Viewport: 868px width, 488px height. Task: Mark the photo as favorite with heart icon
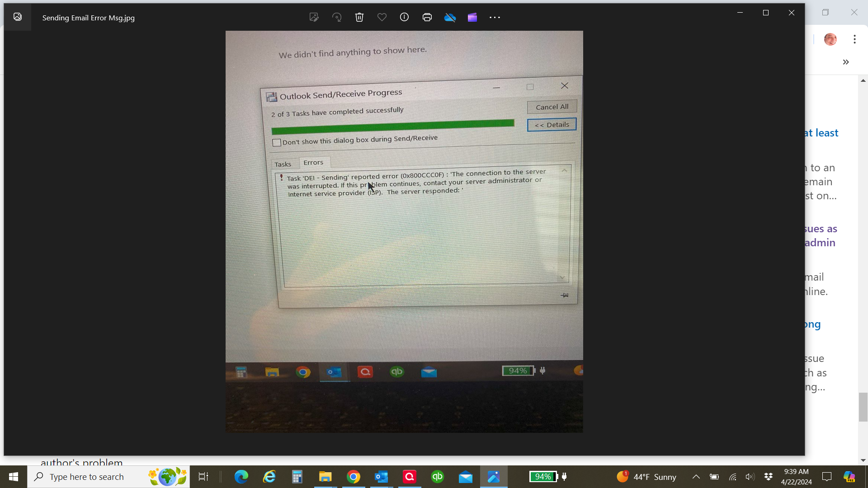click(382, 18)
